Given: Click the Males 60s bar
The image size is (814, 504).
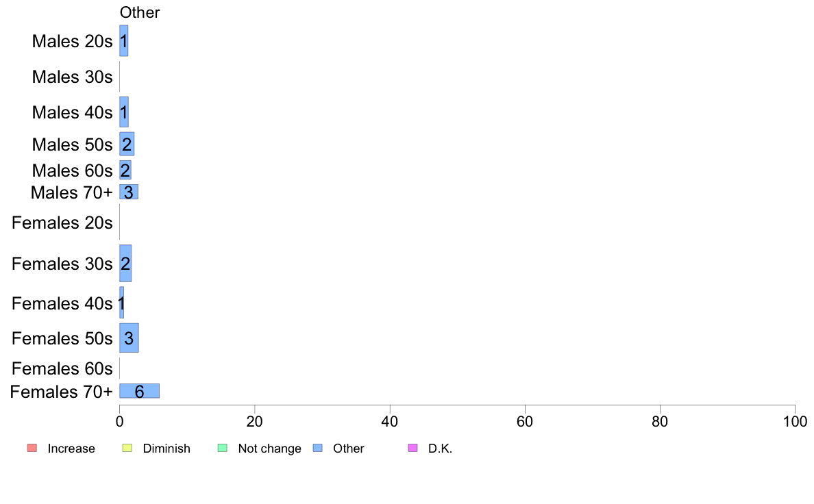Looking at the screenshot, I should [x=125, y=170].
